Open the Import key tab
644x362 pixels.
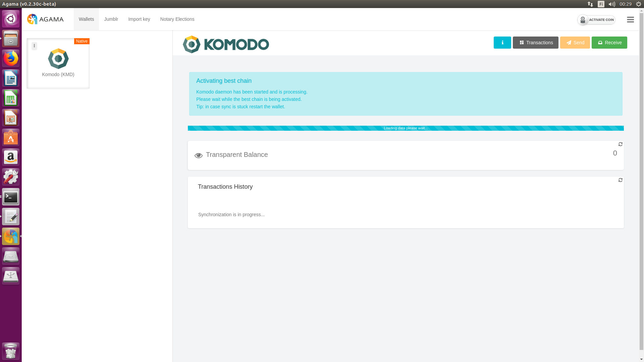pyautogui.click(x=139, y=19)
